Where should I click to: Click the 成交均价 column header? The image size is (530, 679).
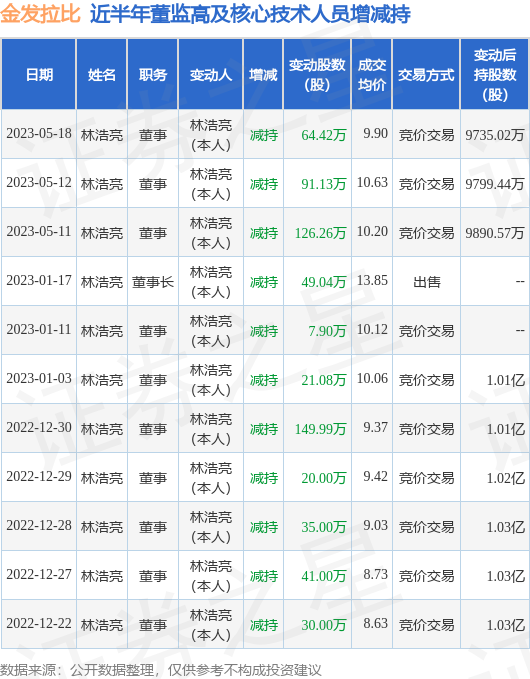point(372,74)
